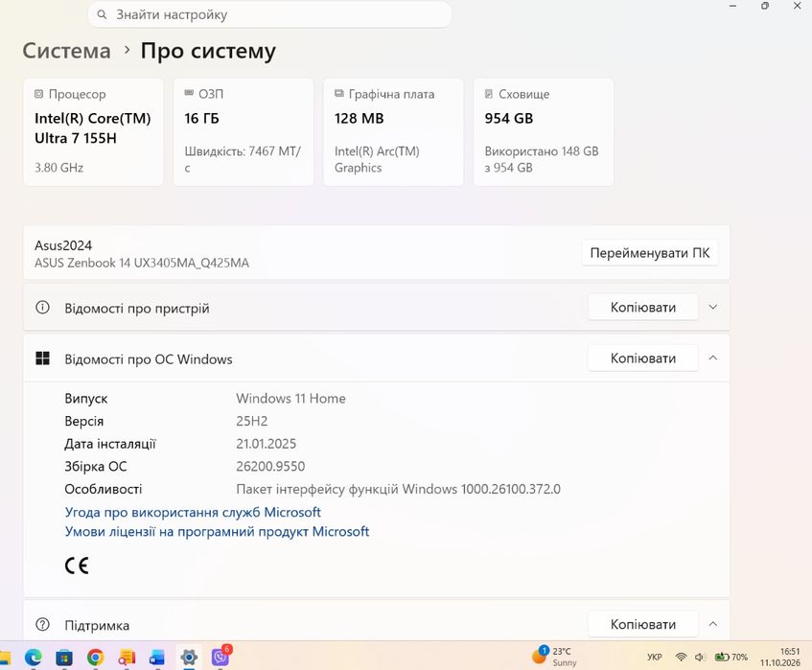Click the Процесор Intel Core Ultra 7 card
812x670 pixels.
[93, 132]
